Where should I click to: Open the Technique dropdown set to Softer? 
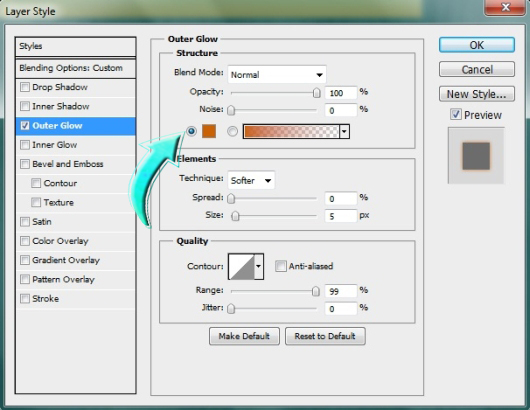tap(251, 180)
